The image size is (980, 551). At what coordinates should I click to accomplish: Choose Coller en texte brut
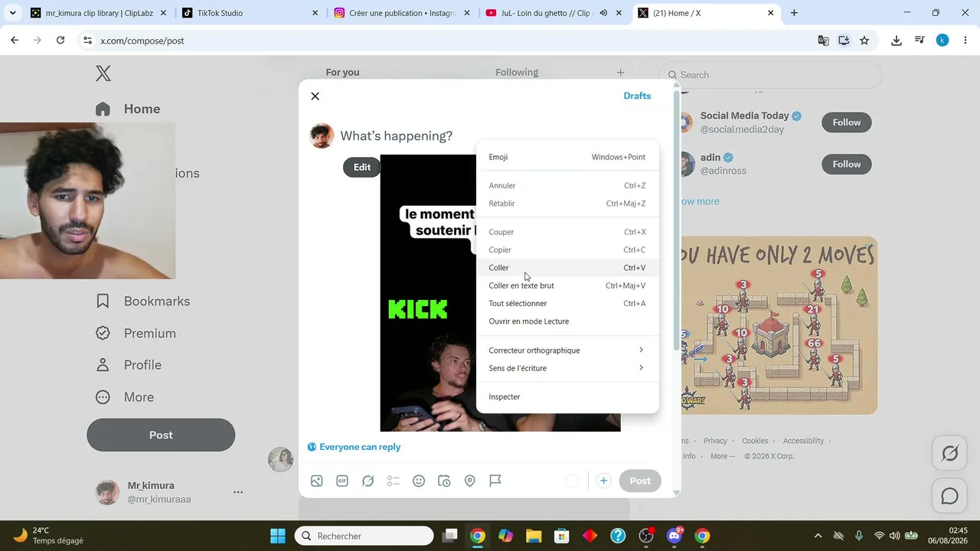[x=567, y=285]
